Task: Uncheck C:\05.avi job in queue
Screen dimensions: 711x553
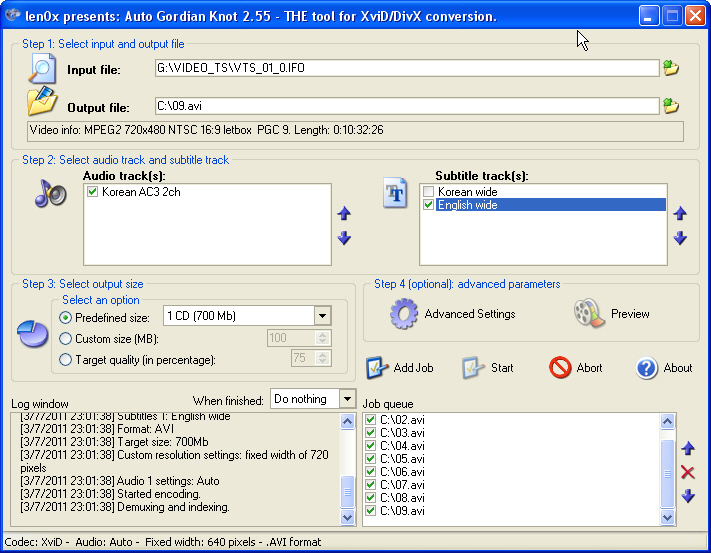Action: tap(370, 458)
